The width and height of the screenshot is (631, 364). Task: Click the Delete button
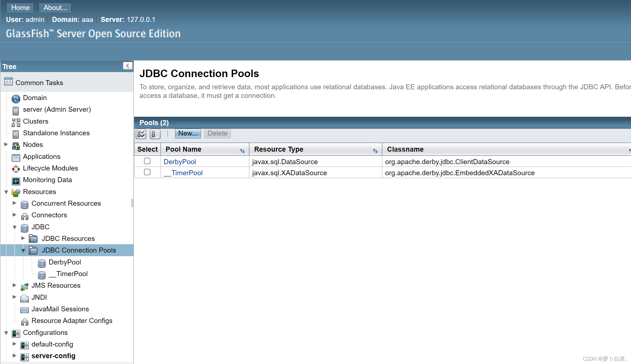pos(217,133)
